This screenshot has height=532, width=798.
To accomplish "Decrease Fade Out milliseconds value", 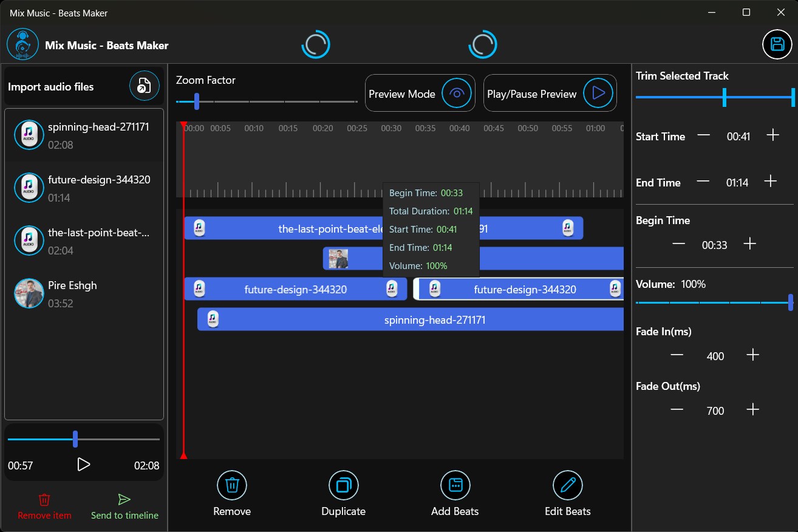I will pyautogui.click(x=677, y=408).
